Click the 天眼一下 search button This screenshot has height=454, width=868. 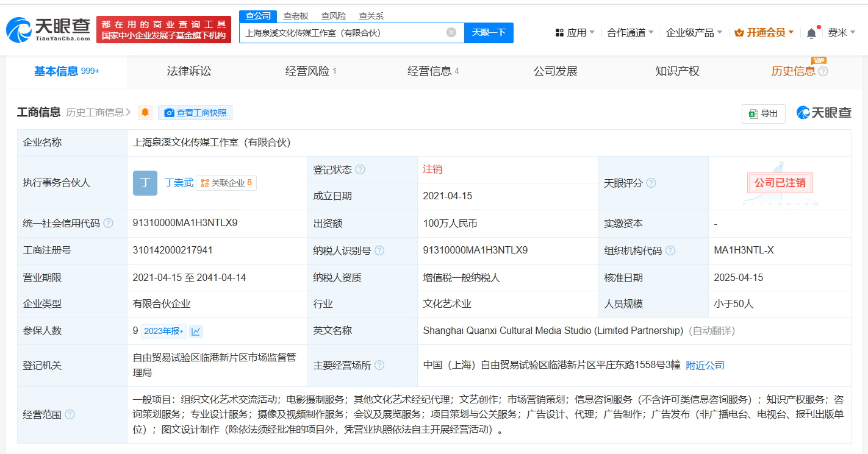point(489,33)
